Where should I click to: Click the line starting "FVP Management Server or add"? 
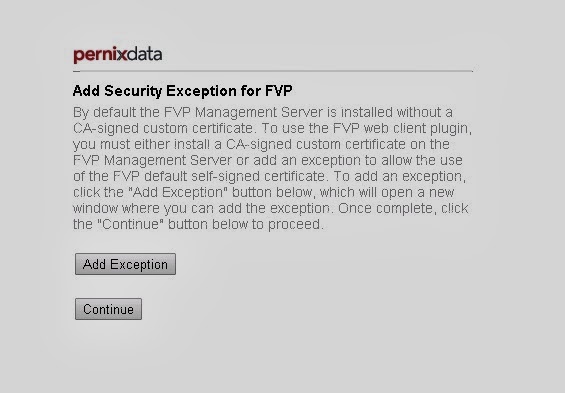point(268,160)
